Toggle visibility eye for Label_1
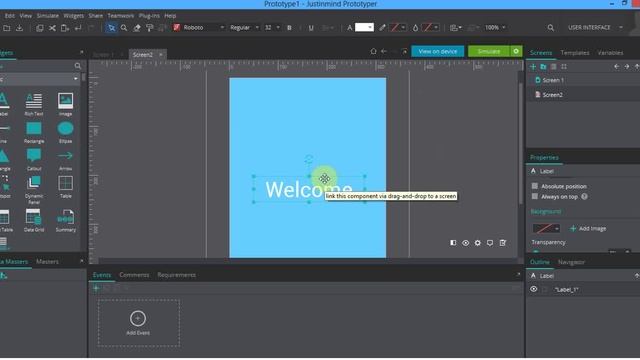Viewport: 640px width, 360px height. point(533,289)
